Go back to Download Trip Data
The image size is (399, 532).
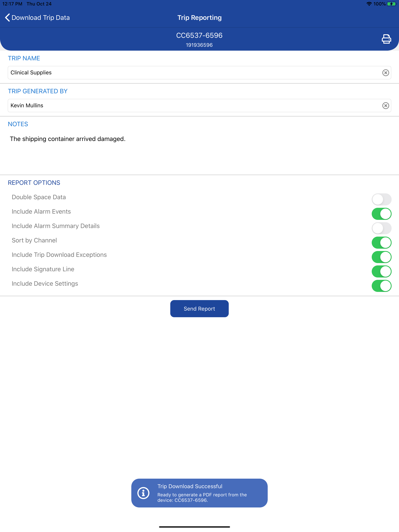click(37, 18)
